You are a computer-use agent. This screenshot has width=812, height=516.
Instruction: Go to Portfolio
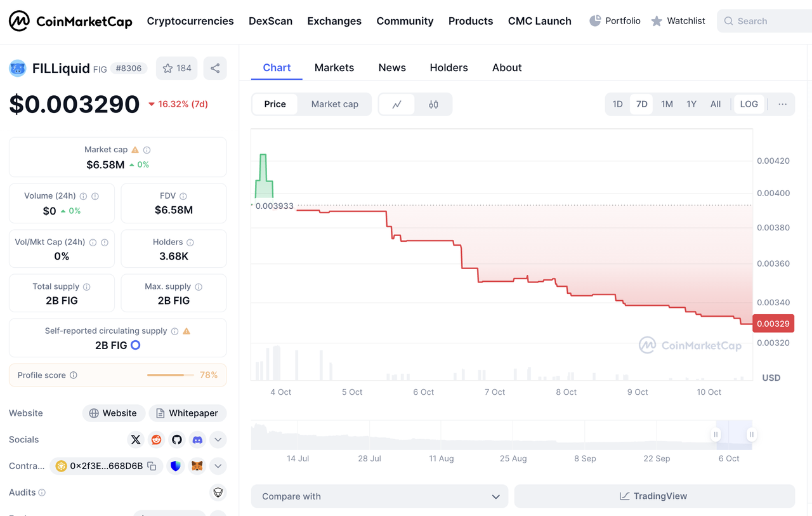point(615,21)
